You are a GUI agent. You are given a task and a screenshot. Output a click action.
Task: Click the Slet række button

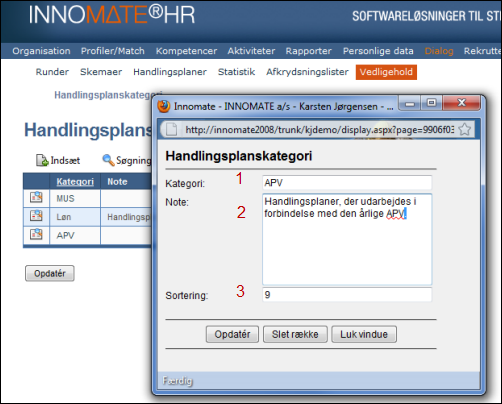(x=295, y=334)
